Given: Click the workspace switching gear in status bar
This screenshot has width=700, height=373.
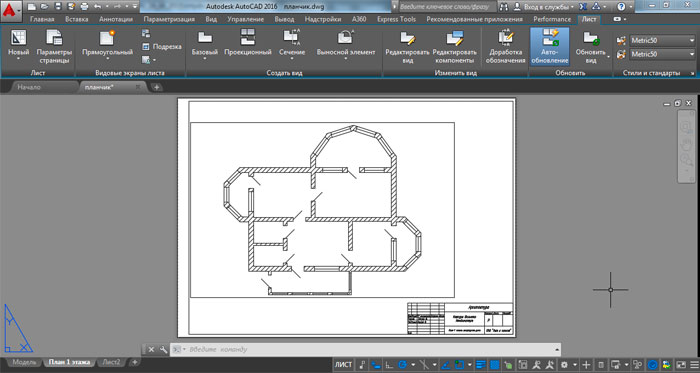Looking at the screenshot, I should (x=564, y=365).
